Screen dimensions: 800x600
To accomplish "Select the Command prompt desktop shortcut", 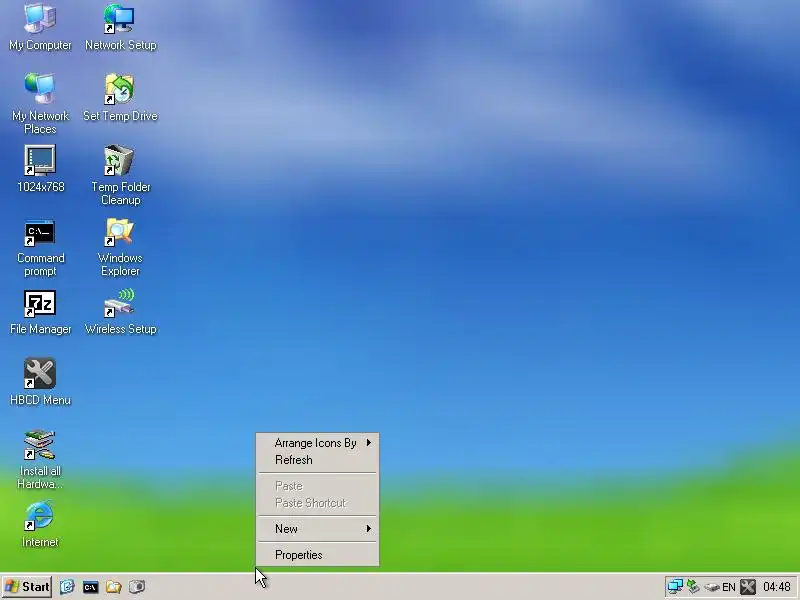I will pos(40,248).
